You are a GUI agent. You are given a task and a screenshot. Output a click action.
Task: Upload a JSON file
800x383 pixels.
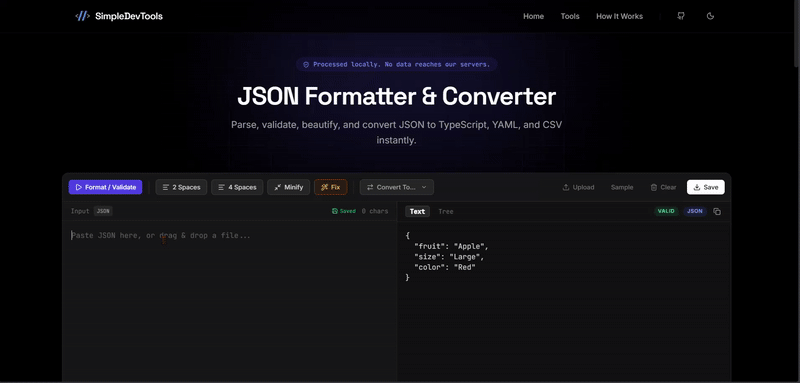click(x=578, y=187)
